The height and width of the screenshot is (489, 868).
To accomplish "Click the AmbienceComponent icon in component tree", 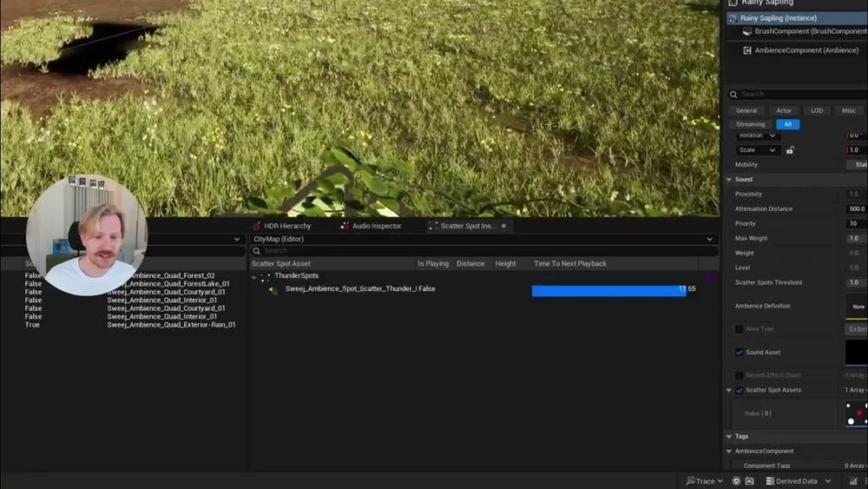I will point(747,50).
